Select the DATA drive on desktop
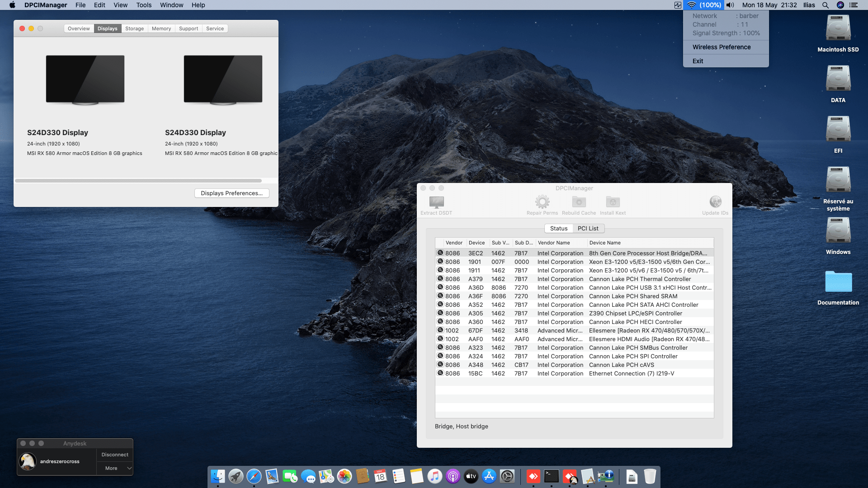Viewport: 868px width, 488px height. coord(838,84)
